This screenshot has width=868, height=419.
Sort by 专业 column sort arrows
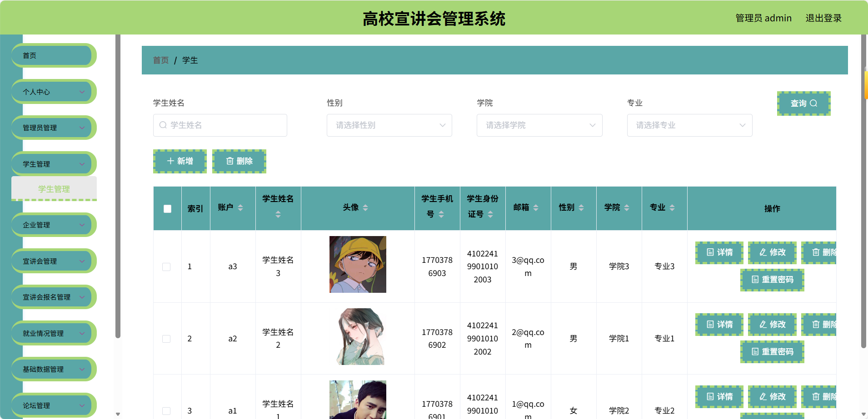672,207
